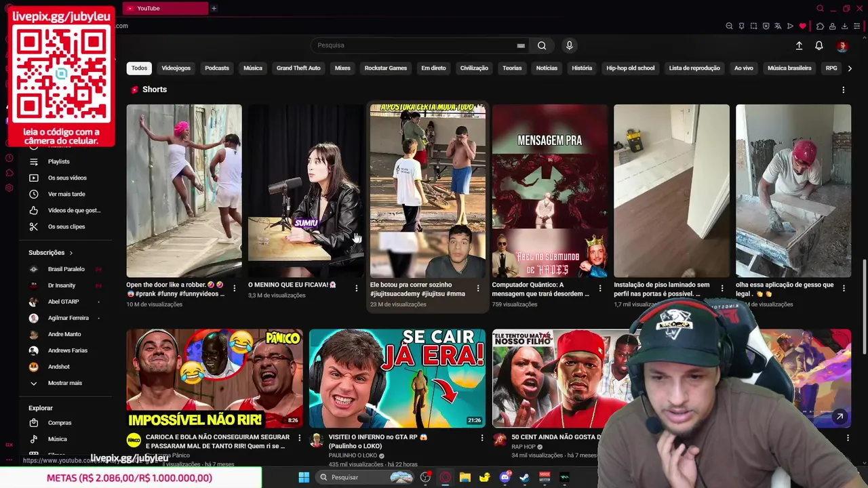Select the Rockstar Games chip
The height and width of the screenshot is (488, 868).
pyautogui.click(x=386, y=68)
